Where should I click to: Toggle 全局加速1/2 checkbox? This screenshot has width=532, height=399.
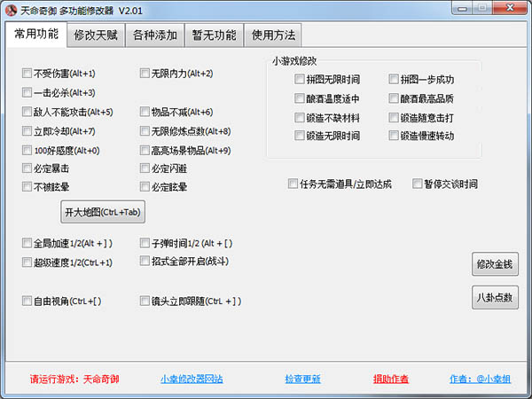(x=27, y=243)
